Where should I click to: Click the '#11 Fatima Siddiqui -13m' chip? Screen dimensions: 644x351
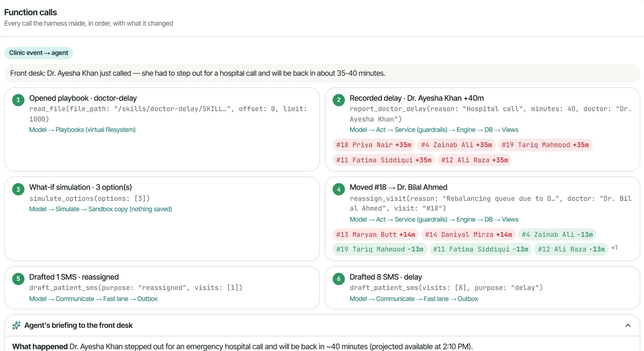pyautogui.click(x=480, y=249)
